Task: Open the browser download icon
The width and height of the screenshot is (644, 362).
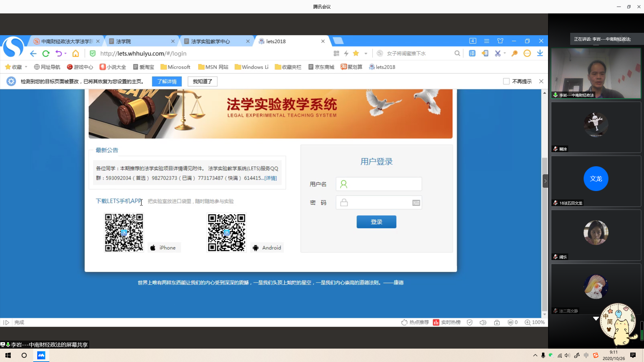Action: click(x=540, y=53)
